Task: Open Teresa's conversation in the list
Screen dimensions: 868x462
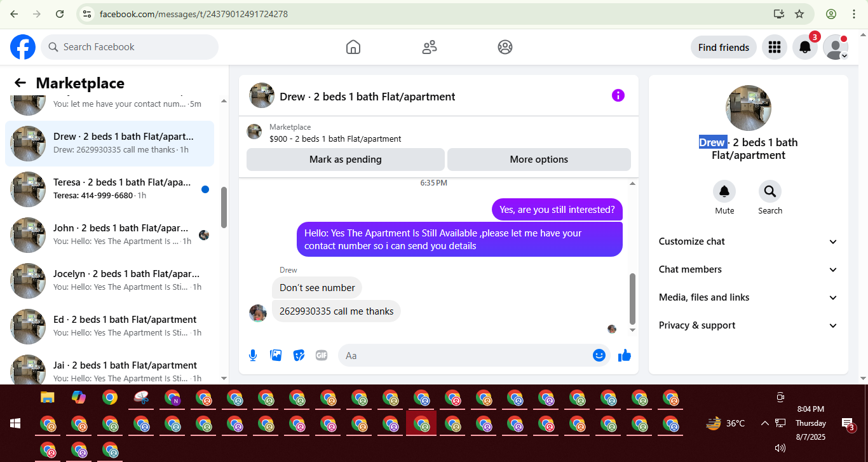Action: 109,189
